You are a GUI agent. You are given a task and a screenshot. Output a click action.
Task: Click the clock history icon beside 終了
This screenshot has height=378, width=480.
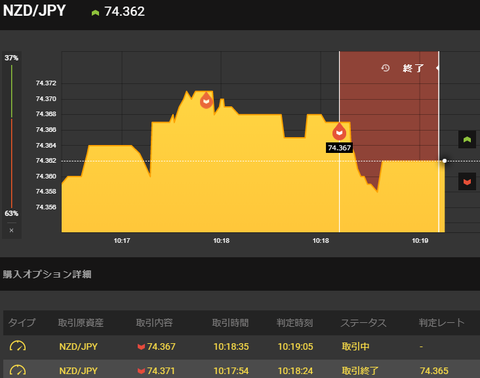click(x=385, y=68)
